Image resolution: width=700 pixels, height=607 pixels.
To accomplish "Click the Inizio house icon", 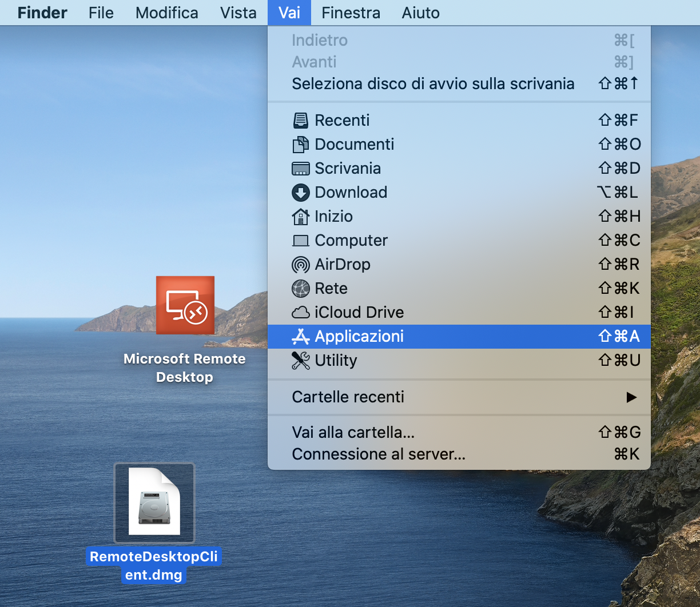I will [300, 217].
